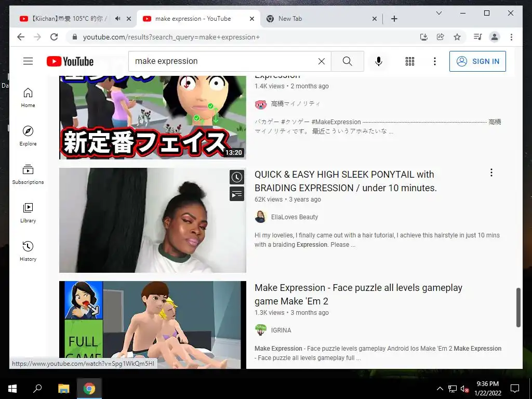Open the QUICK & EASY HIGH SLEEK PONYTAIL video title
Viewport: 532px width, 399px height.
[x=345, y=181]
